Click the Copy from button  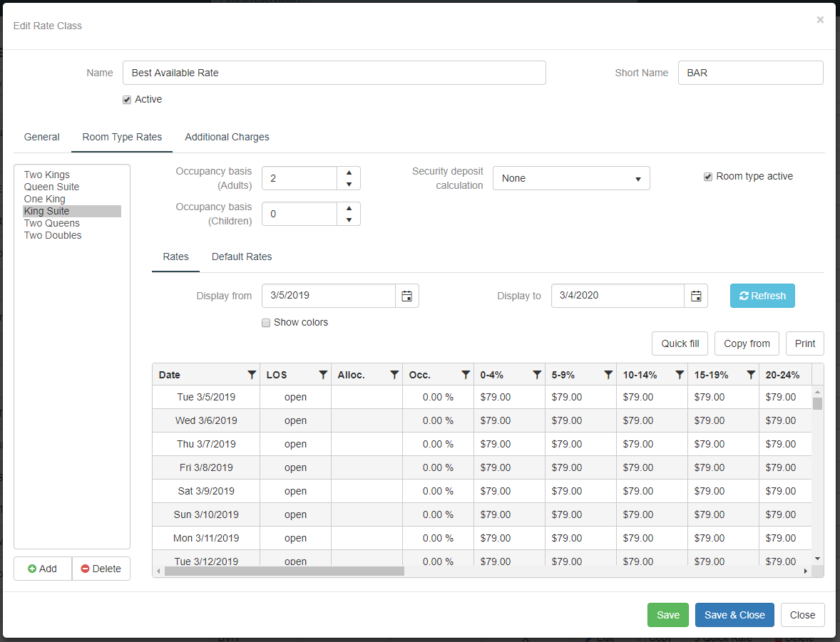(x=747, y=343)
